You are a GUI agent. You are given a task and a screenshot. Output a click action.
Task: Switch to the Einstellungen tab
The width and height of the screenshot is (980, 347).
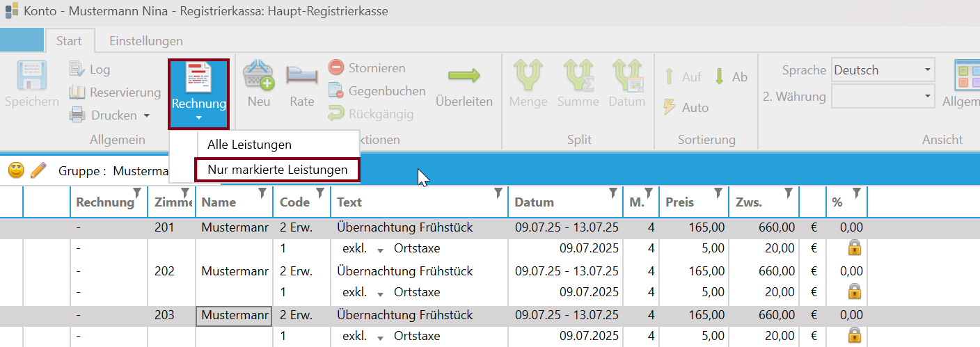(x=146, y=41)
